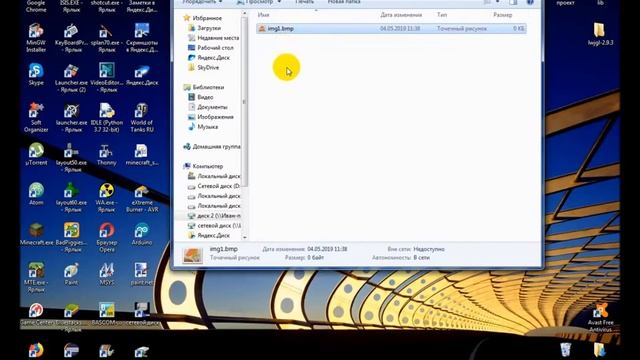Click Точечный рисунок type in the img1.bmp row

click(462, 29)
